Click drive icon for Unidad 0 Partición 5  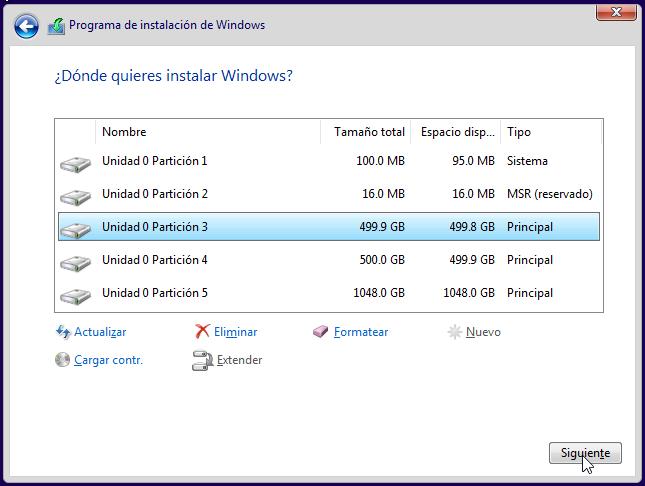coord(75,295)
